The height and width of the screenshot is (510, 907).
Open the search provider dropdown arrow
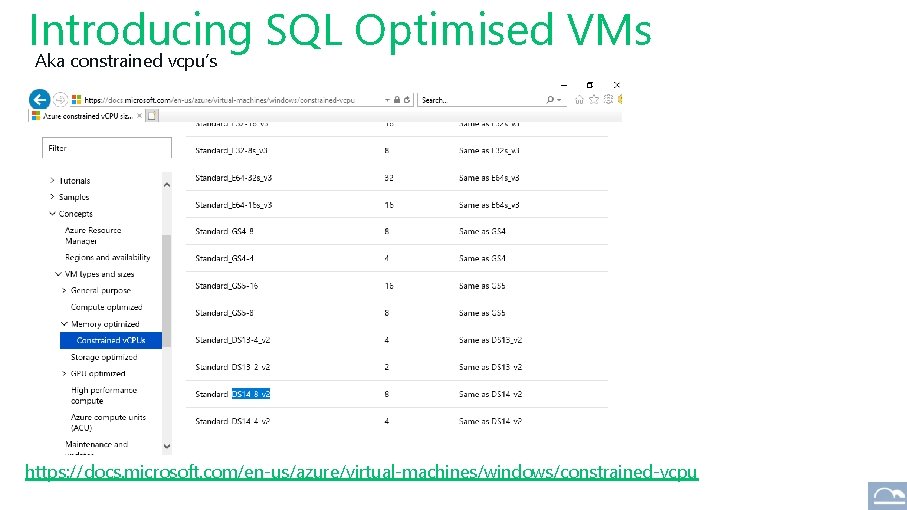point(559,100)
